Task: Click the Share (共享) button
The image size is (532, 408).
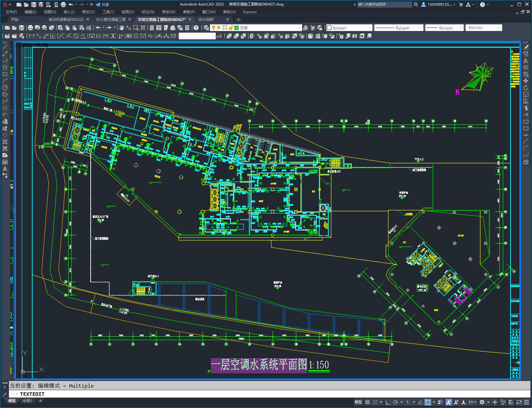Action: [x=102, y=4]
